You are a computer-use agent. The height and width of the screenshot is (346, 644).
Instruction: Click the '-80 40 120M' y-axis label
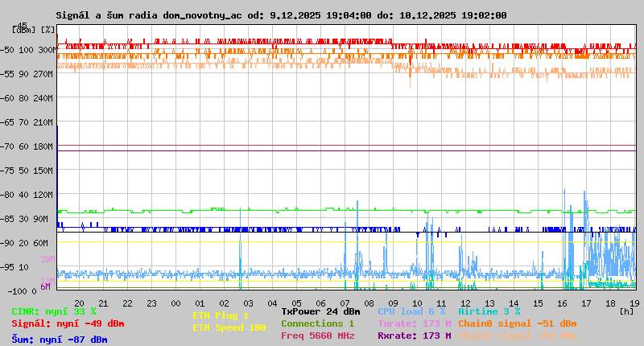tap(27, 195)
